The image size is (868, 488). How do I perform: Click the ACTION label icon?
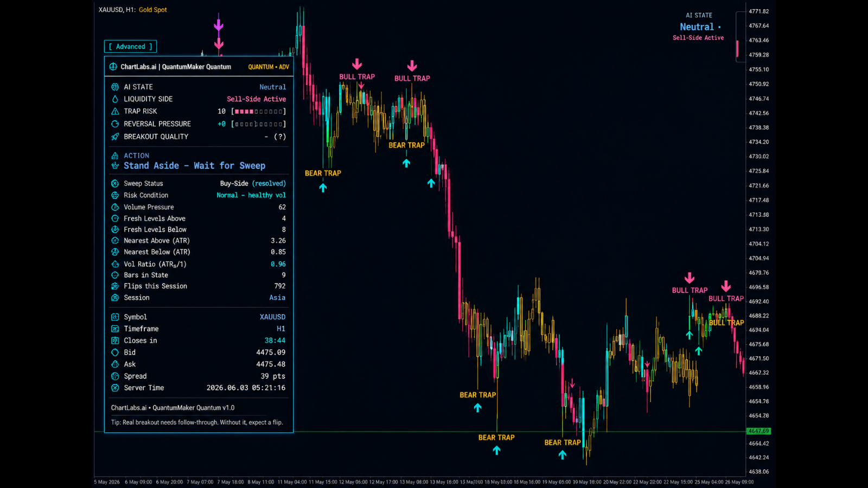click(x=115, y=156)
